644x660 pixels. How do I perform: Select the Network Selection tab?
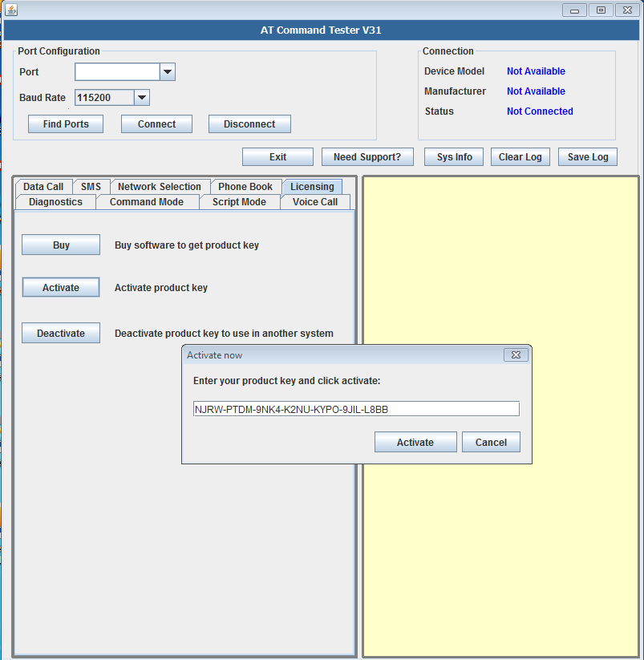[x=160, y=187]
